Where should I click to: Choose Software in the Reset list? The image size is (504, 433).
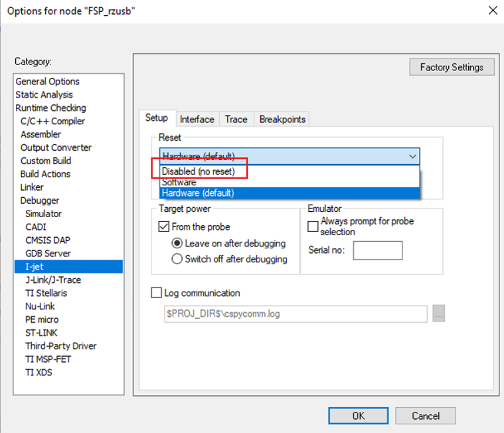click(x=179, y=182)
